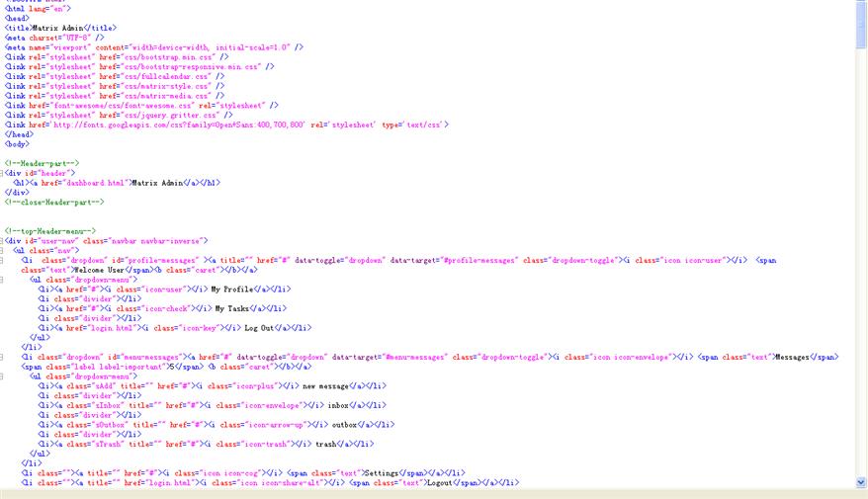Fold the second dropdown-menu ul block
This screenshot has width=868, height=499.
(3, 375)
